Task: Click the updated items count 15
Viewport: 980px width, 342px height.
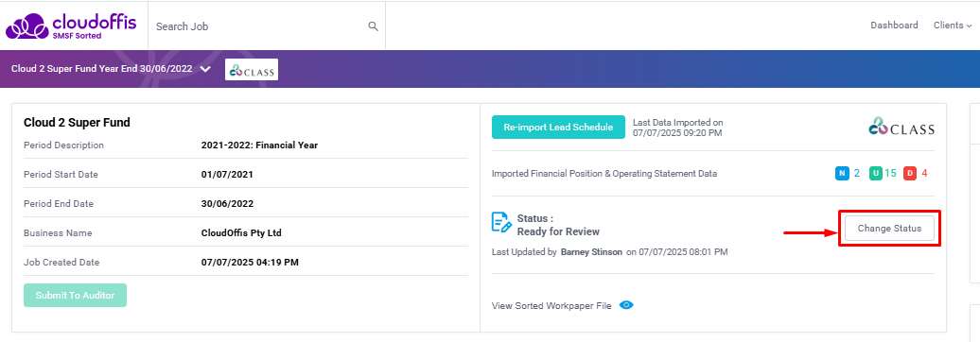Action: click(x=891, y=174)
